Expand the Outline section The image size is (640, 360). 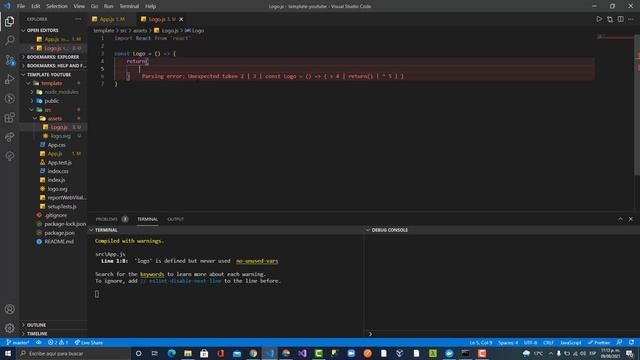pyautogui.click(x=36, y=325)
